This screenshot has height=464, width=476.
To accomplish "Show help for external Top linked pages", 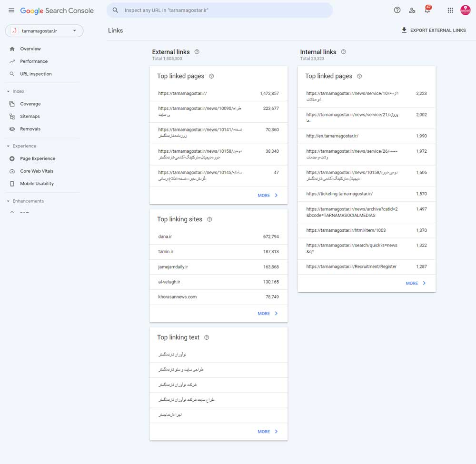I will (211, 76).
